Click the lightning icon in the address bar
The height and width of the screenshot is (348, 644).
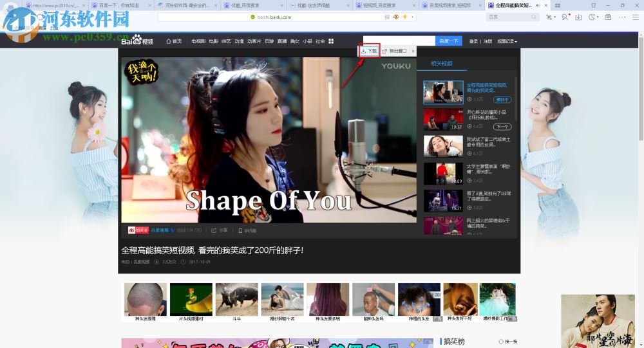pos(405,17)
